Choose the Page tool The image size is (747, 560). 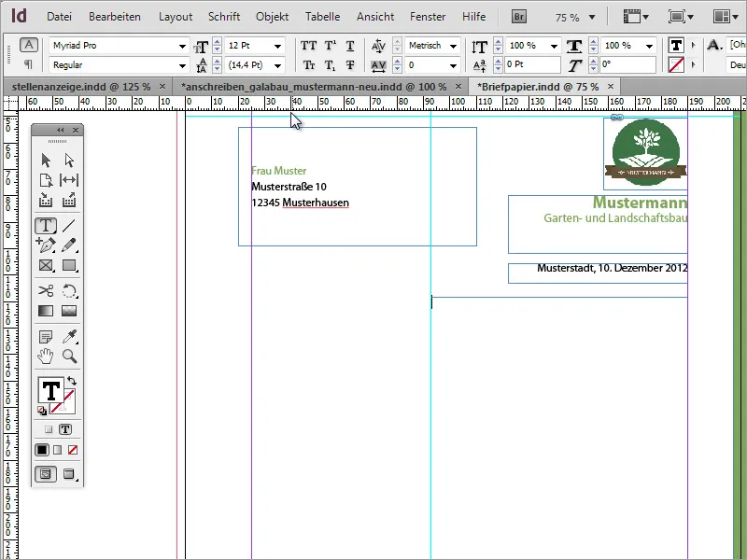(46, 180)
